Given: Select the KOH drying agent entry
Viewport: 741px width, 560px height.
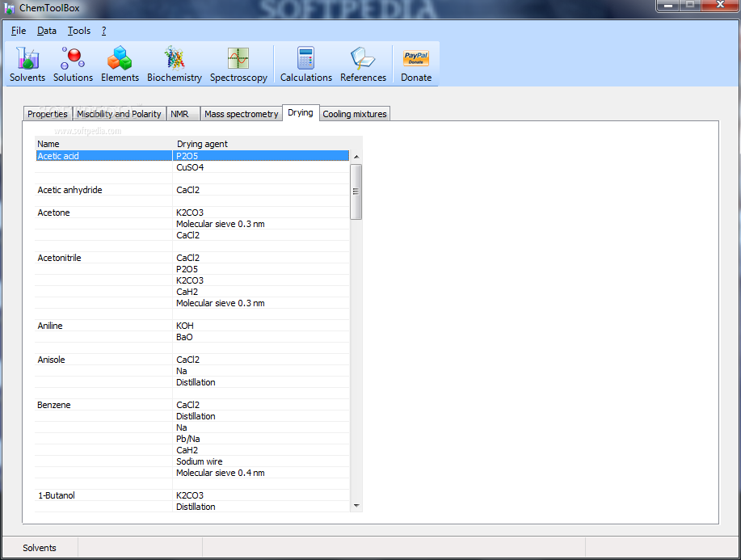Looking at the screenshot, I should click(185, 326).
